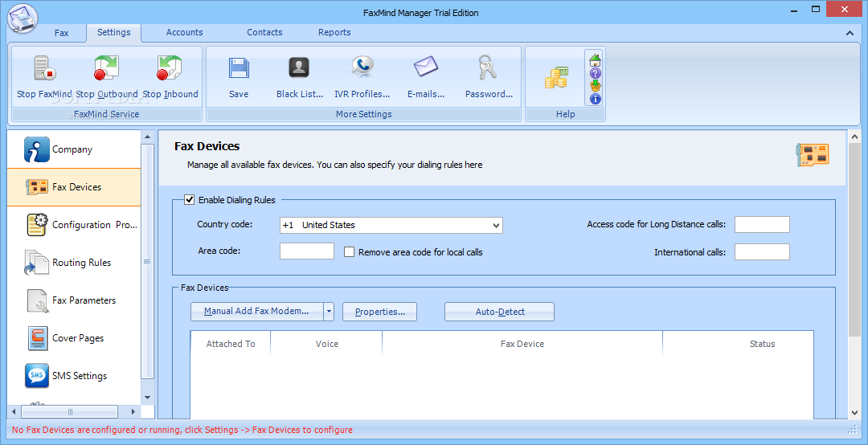This screenshot has height=445, width=868.
Task: Click the Stop FaxMind service icon
Action: point(45,68)
